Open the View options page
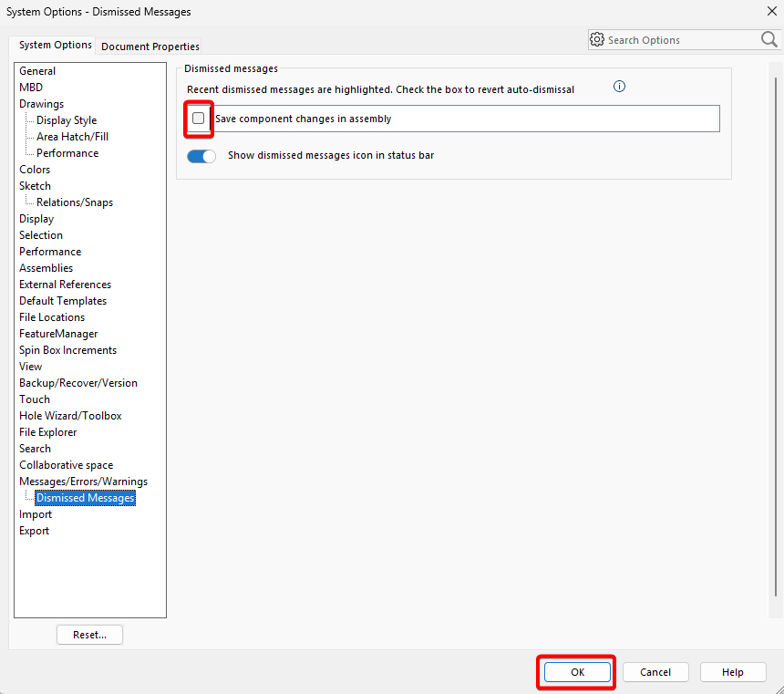This screenshot has width=784, height=694. point(30,367)
